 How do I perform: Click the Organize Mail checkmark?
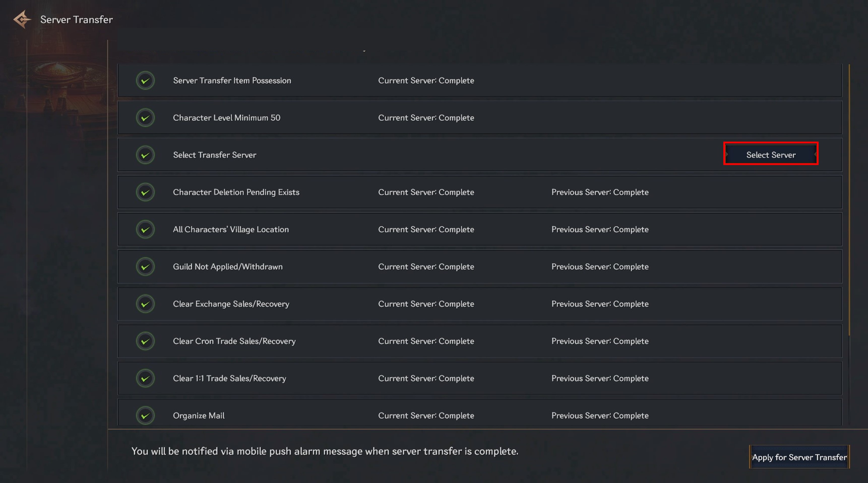(145, 416)
